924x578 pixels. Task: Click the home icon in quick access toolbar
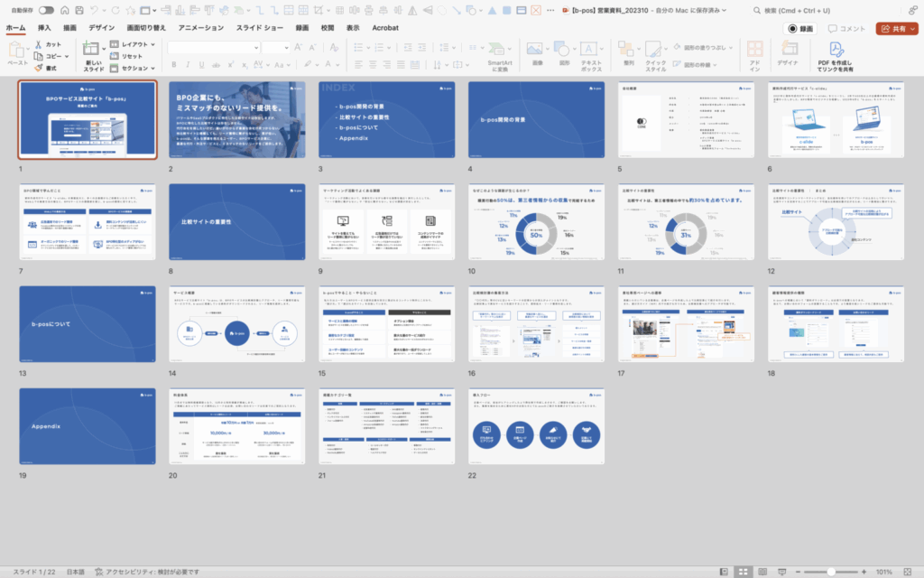pos(62,10)
